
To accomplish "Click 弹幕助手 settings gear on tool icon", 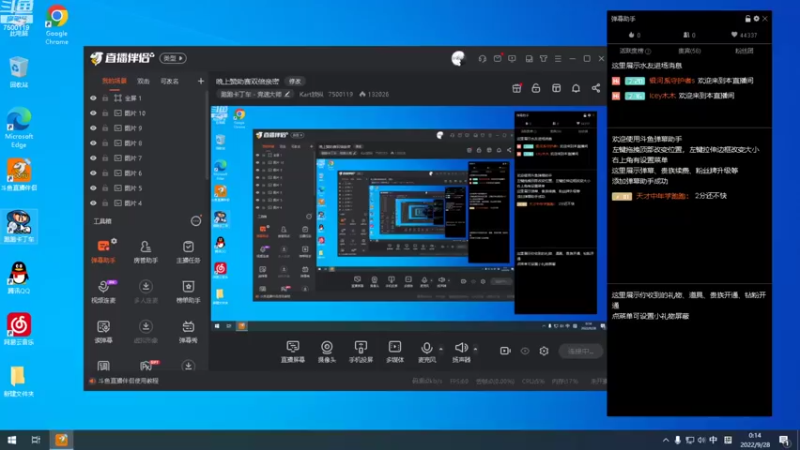I will click(114, 241).
